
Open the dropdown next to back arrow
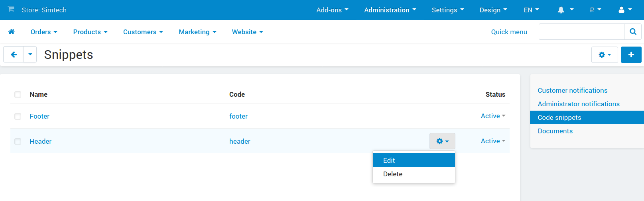pyautogui.click(x=30, y=55)
